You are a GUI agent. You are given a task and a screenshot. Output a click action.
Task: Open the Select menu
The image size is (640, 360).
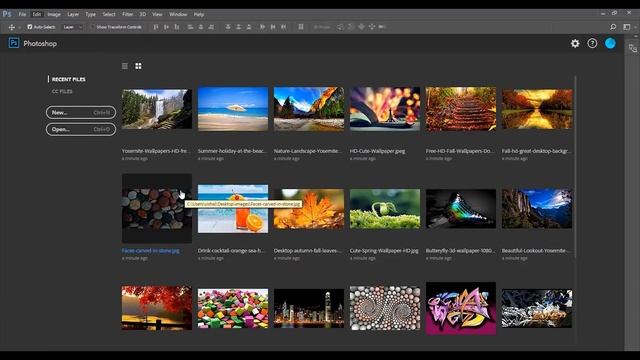[109, 14]
